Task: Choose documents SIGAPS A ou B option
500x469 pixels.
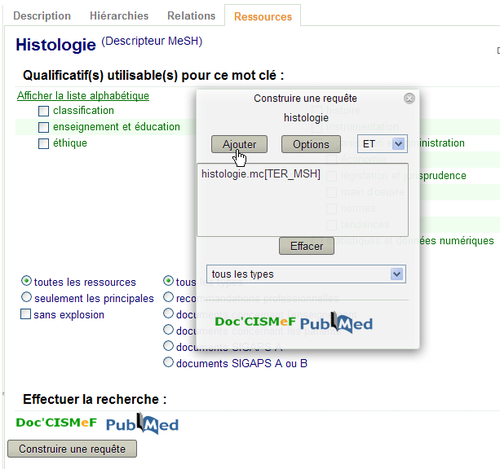Action: pos(168,362)
